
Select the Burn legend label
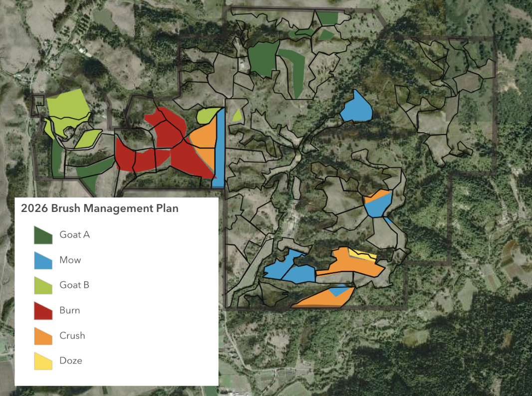coord(69,310)
